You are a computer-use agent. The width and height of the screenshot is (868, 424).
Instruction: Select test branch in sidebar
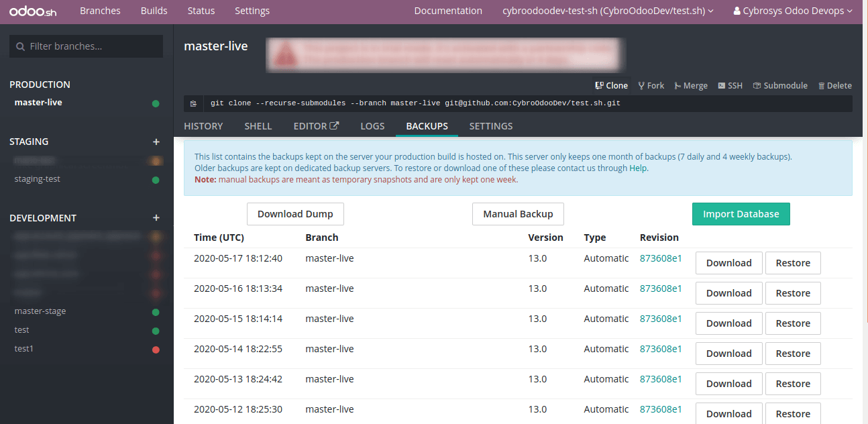pyautogui.click(x=22, y=330)
